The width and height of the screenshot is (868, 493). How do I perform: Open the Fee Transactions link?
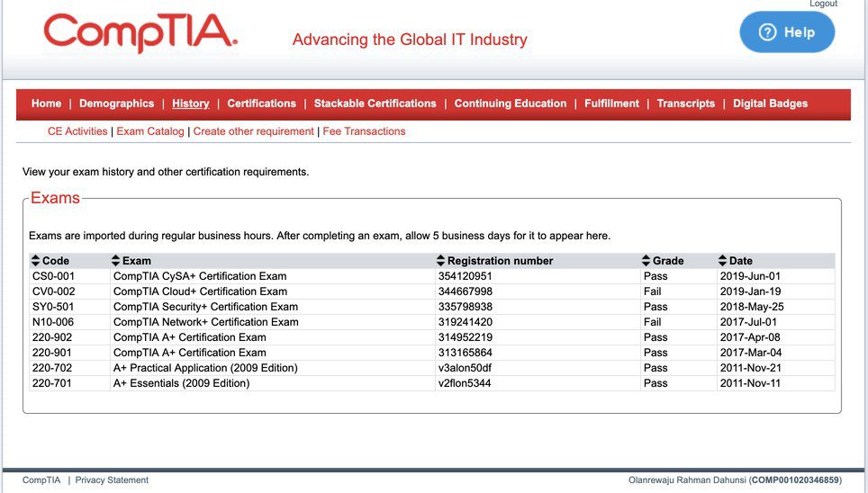click(365, 131)
